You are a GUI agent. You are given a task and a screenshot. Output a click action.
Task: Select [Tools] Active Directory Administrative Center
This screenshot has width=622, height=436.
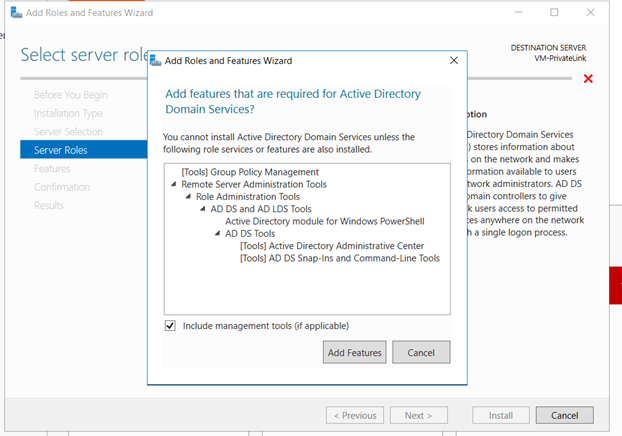point(332,246)
